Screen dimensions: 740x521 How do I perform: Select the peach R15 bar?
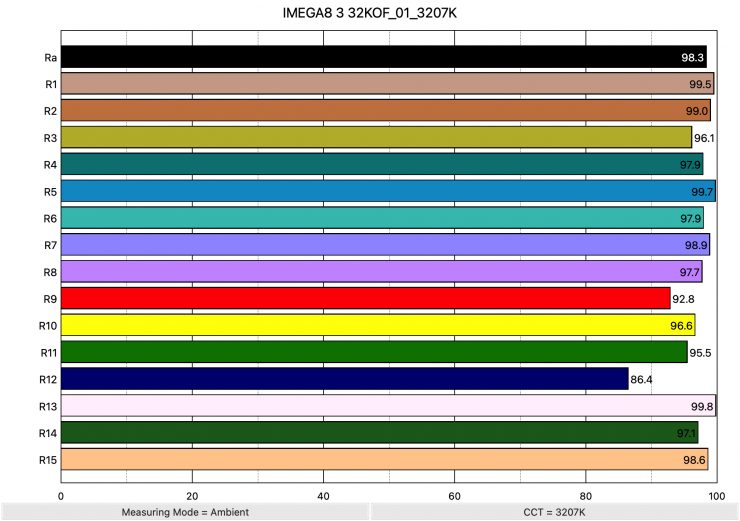tap(384, 460)
